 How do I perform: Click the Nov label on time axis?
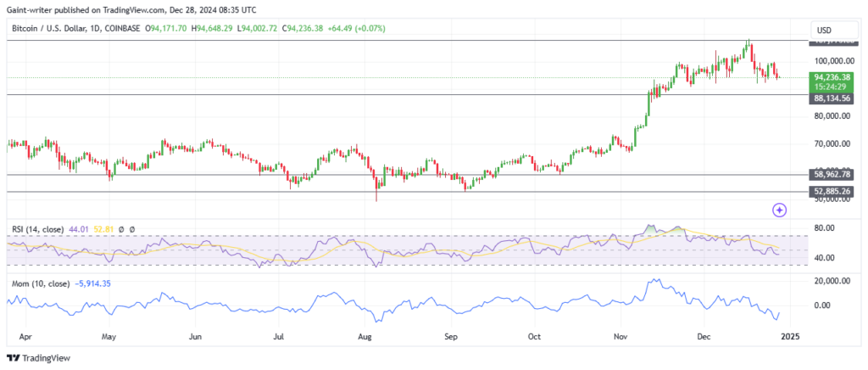620,336
